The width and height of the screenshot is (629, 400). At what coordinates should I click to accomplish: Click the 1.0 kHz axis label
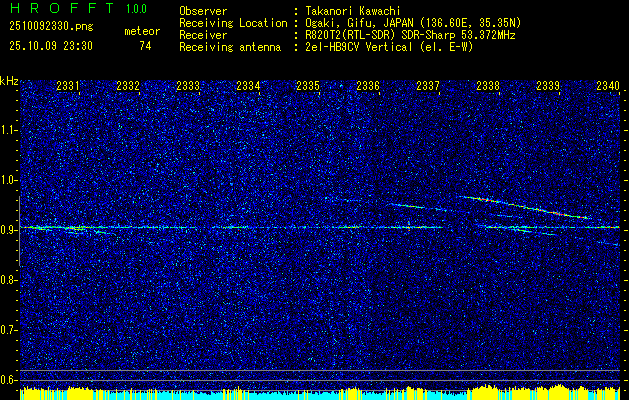(8, 180)
